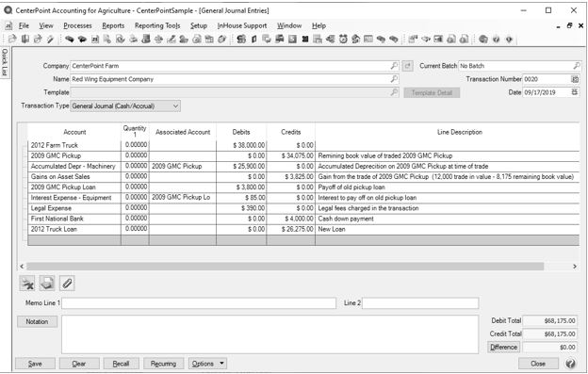The height and width of the screenshot is (374, 588).
Task: Open the Options button dropdown arrow
Action: (221, 363)
